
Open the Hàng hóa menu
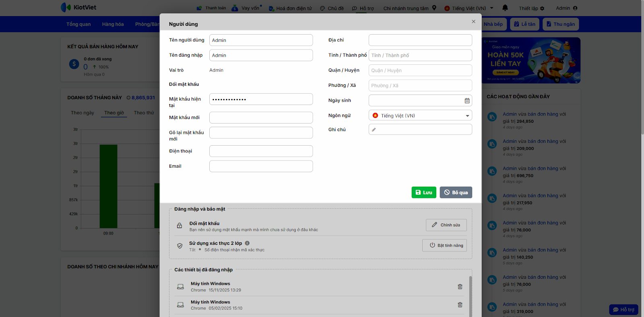[113, 24]
